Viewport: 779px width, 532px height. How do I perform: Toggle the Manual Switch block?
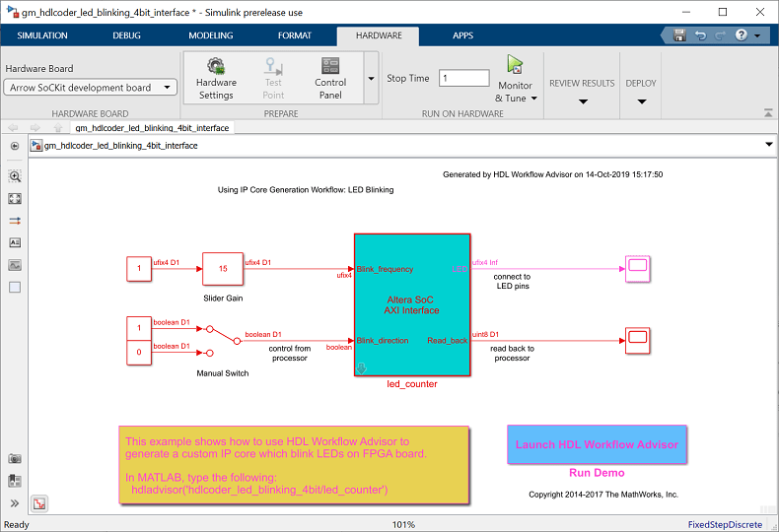pyautogui.click(x=223, y=341)
